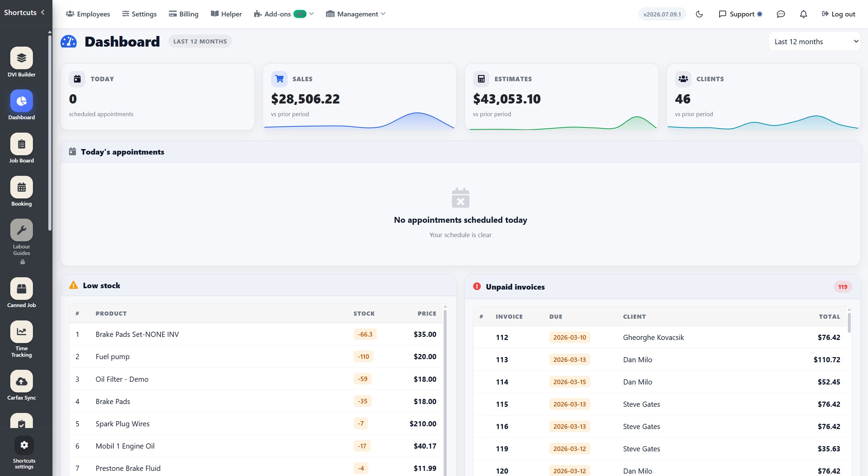Click the Clients trend sparkline chart

[x=763, y=122]
